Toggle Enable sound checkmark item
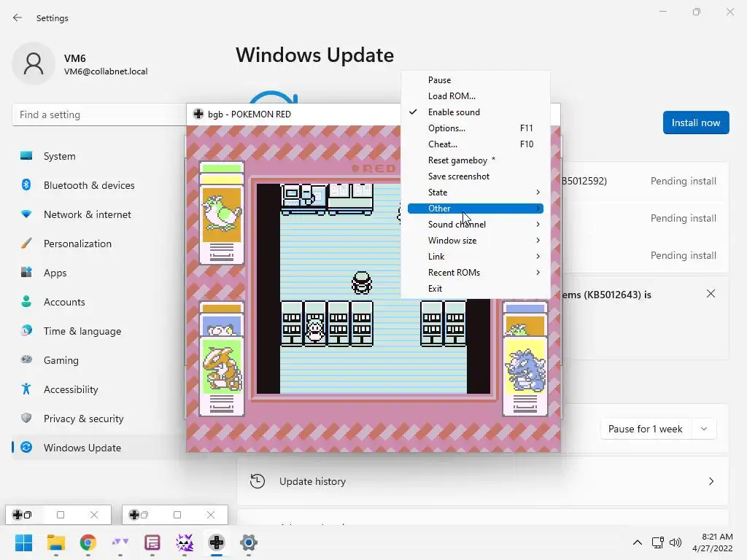The height and width of the screenshot is (560, 747). tap(476, 112)
